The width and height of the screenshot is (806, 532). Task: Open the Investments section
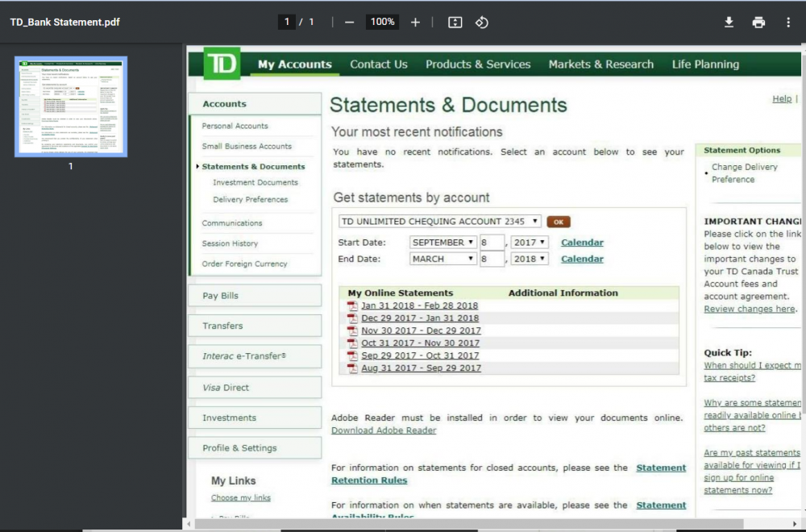(255, 418)
